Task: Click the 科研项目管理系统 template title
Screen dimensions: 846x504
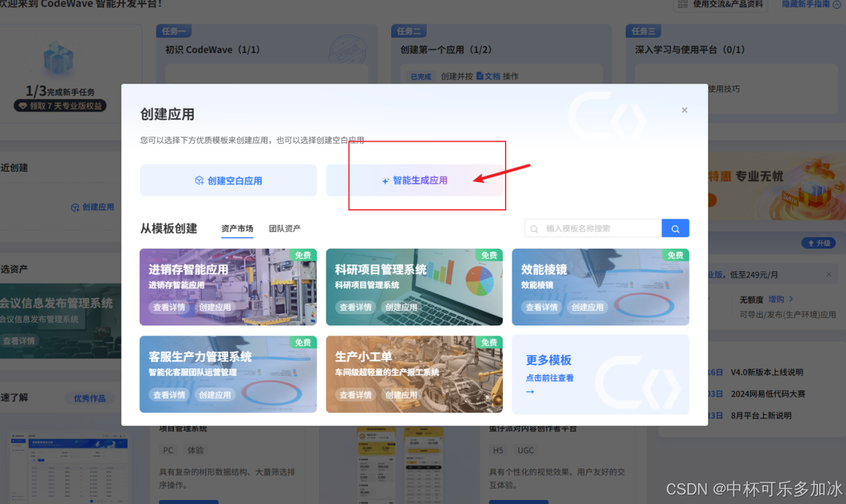Action: pos(381,269)
